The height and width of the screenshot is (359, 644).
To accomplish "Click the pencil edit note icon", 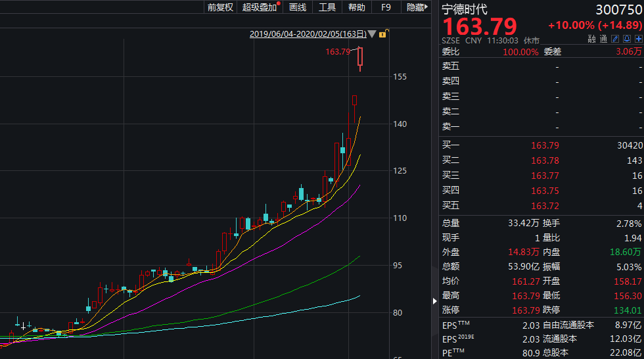I will pos(615,39).
